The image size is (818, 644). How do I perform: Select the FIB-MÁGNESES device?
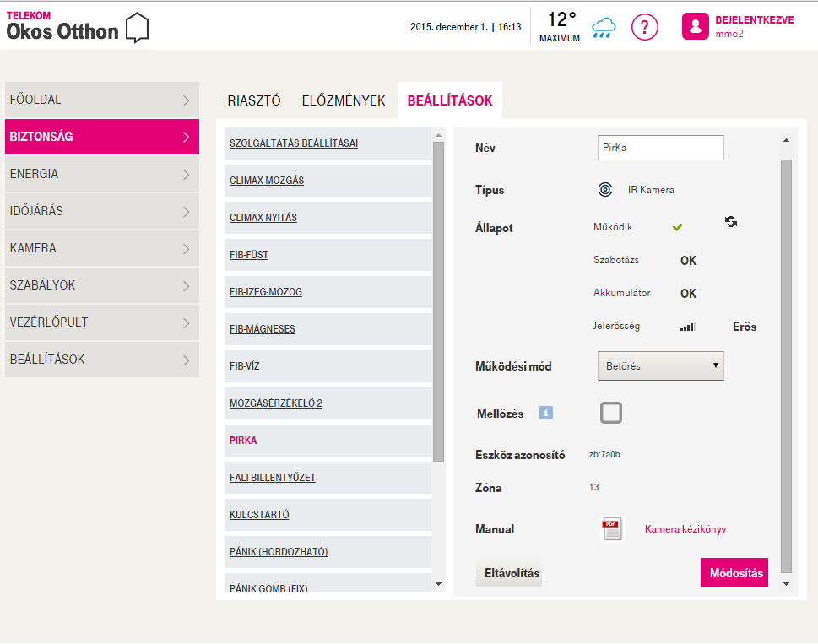(x=328, y=329)
